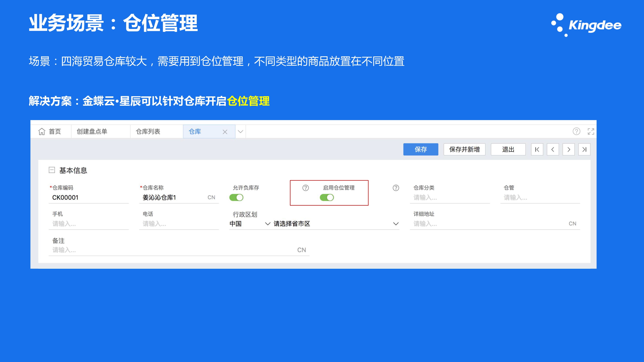Toggle the 允许负库存 switch
This screenshot has height=362, width=644.
[236, 198]
